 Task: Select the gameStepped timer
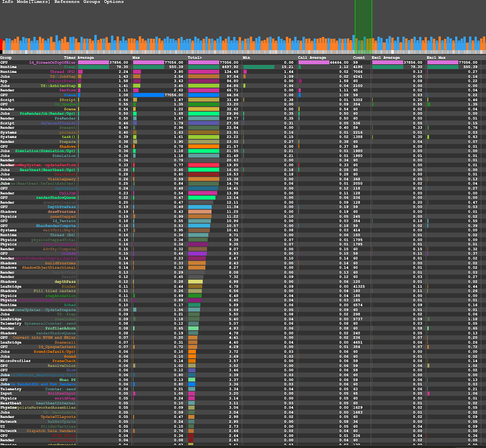point(63,216)
